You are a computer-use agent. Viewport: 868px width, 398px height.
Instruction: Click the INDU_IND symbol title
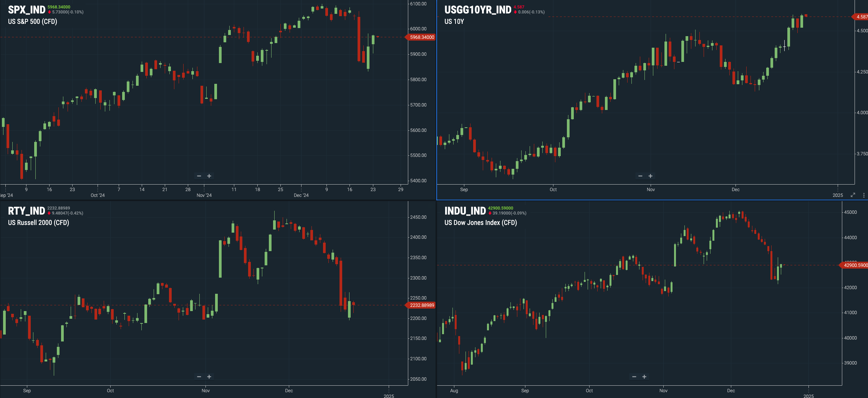[x=465, y=211]
